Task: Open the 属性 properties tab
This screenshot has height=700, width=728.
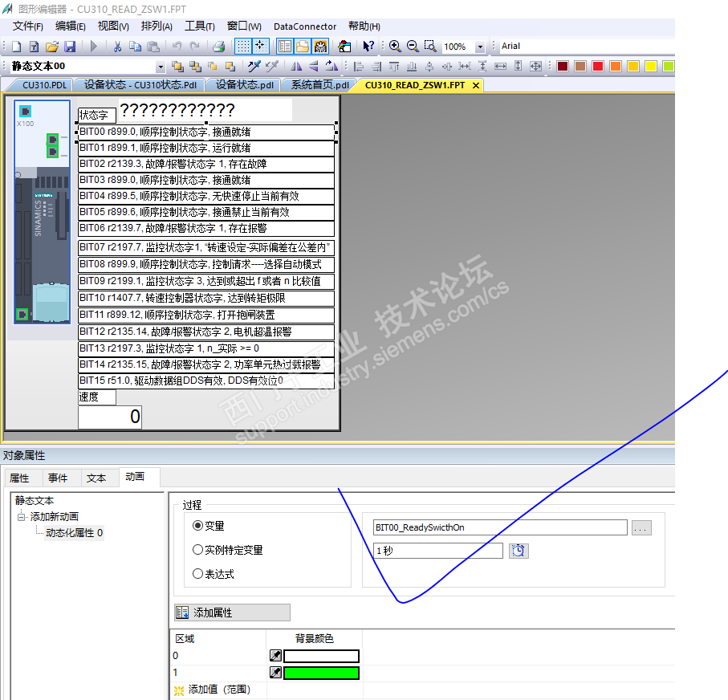Action: [19, 478]
